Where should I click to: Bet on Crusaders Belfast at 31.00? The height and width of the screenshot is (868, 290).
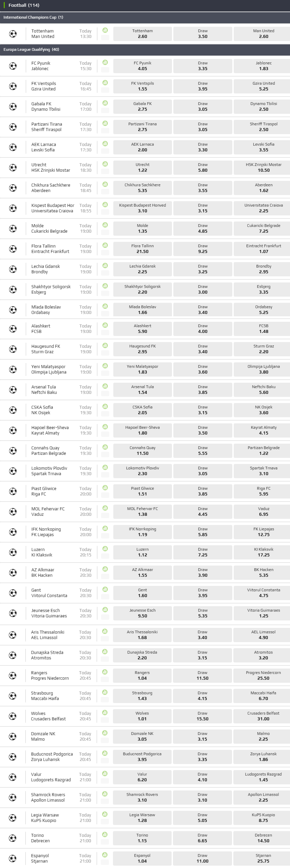click(x=263, y=716)
